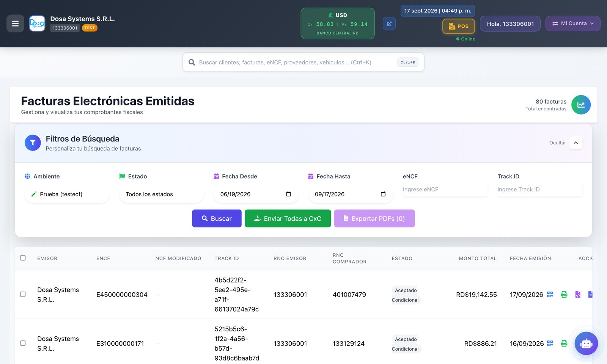The width and height of the screenshot is (607, 364).
Task: Select checkbox for invoice E310000000171
Action: tap(23, 343)
